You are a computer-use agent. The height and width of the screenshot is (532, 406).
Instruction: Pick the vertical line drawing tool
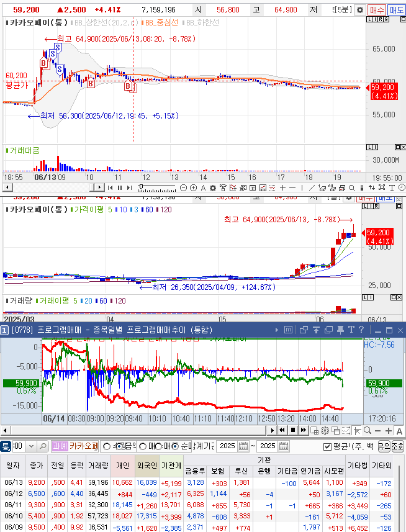point(302,187)
